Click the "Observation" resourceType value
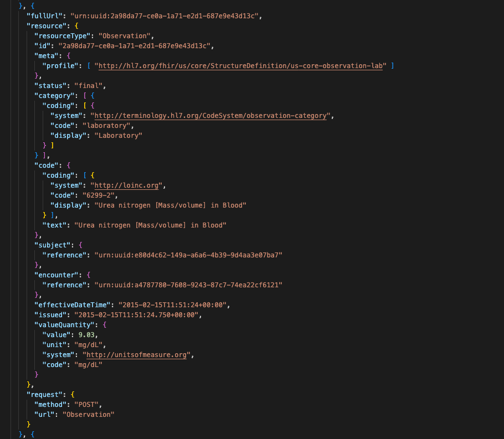This screenshot has height=439, width=504. [125, 36]
